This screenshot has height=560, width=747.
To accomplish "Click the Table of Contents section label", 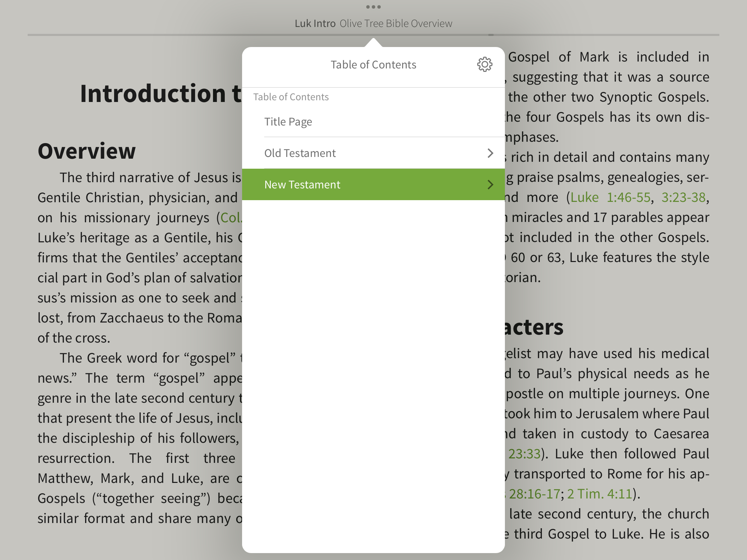I will pos(290,97).
